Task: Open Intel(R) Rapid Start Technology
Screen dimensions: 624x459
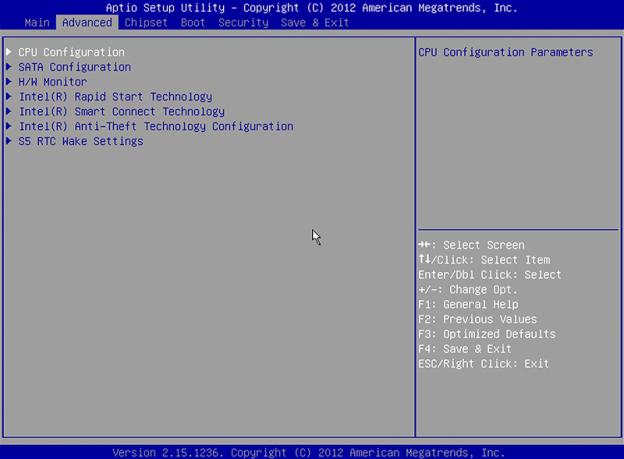Action: (x=115, y=97)
